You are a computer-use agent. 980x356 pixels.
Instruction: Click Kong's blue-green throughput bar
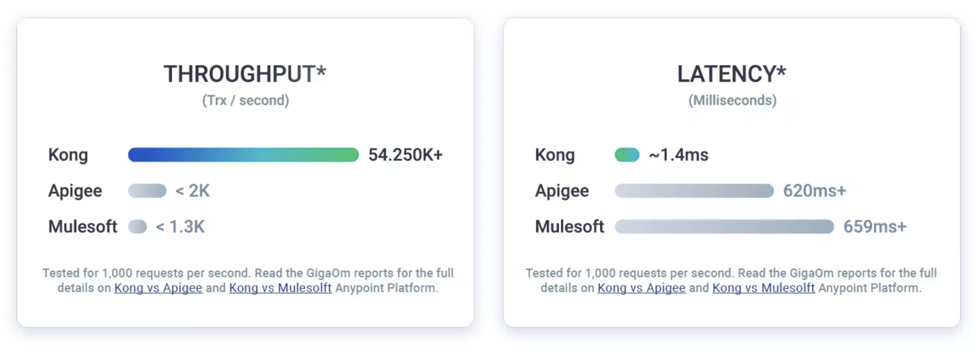click(x=243, y=155)
